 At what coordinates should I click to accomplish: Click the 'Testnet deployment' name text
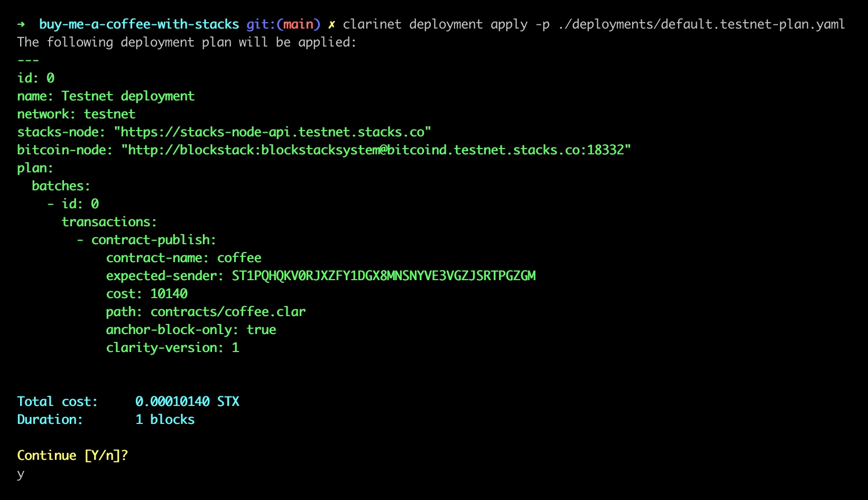pos(128,96)
